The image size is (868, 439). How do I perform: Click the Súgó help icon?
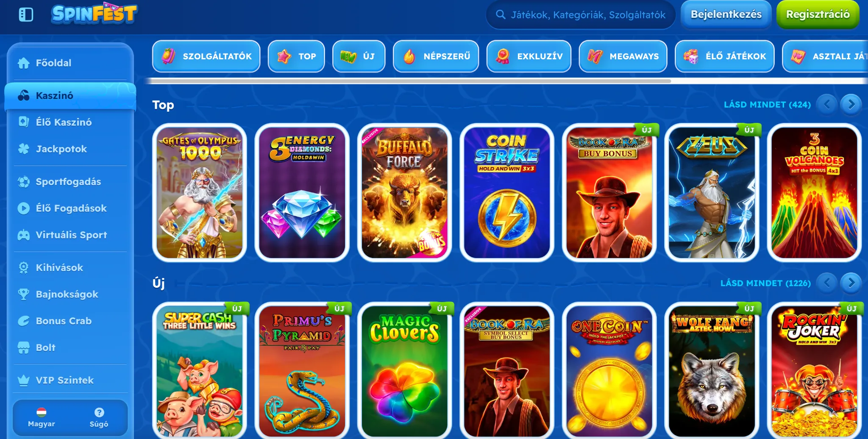coord(99,412)
